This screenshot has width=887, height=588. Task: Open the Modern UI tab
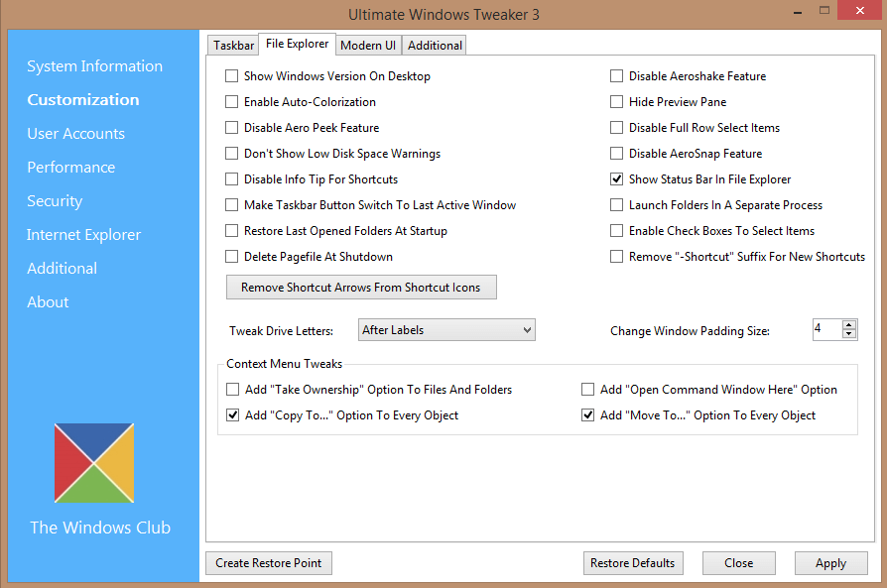click(x=368, y=46)
